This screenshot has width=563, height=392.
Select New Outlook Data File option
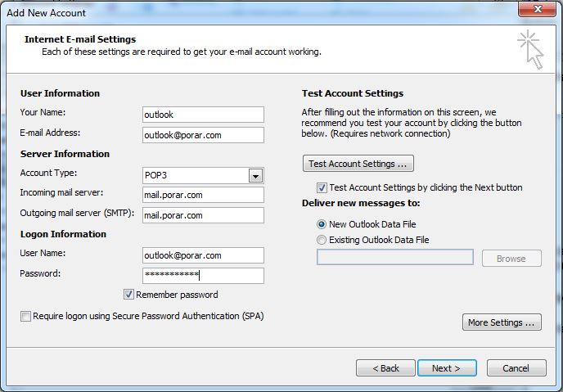click(321, 224)
